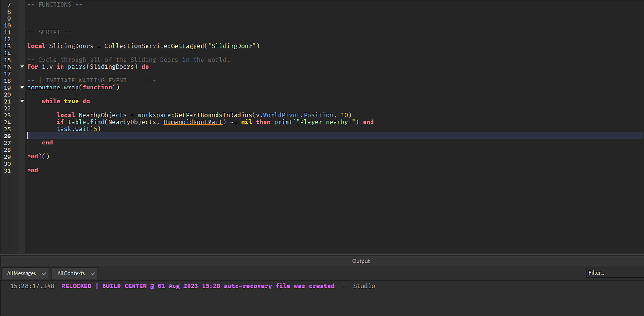Select line number 13 in the gutter
This screenshot has width=644, height=316.
pyautogui.click(x=7, y=46)
